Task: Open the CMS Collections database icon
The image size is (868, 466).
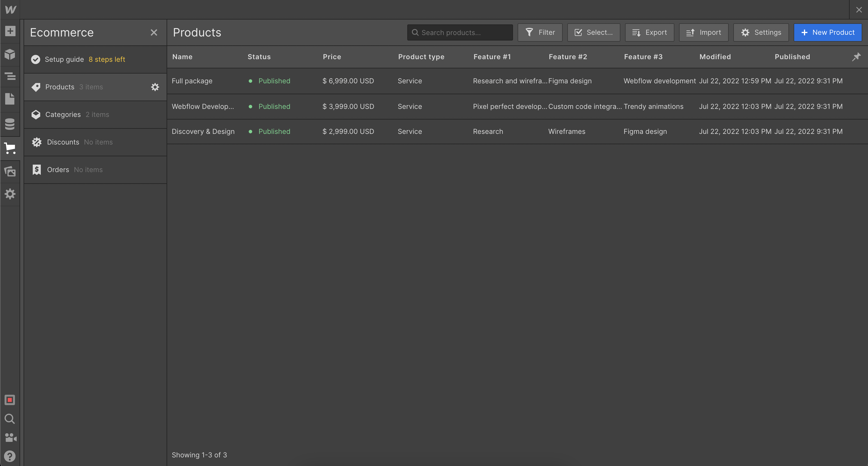Action: [x=10, y=124]
